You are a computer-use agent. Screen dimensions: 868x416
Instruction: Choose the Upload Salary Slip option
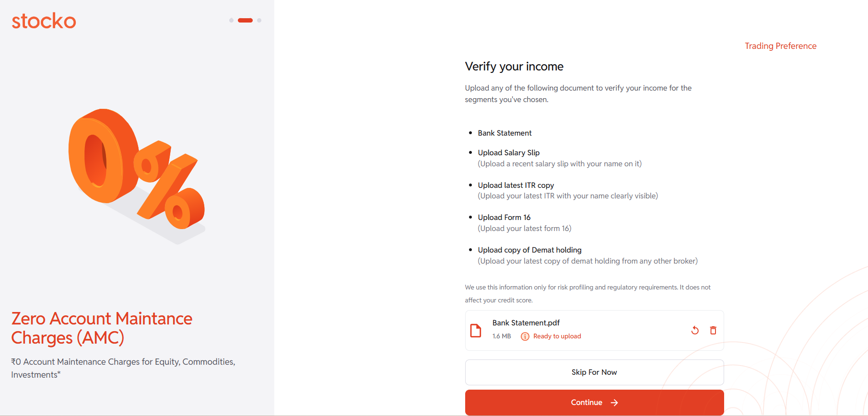tap(508, 153)
